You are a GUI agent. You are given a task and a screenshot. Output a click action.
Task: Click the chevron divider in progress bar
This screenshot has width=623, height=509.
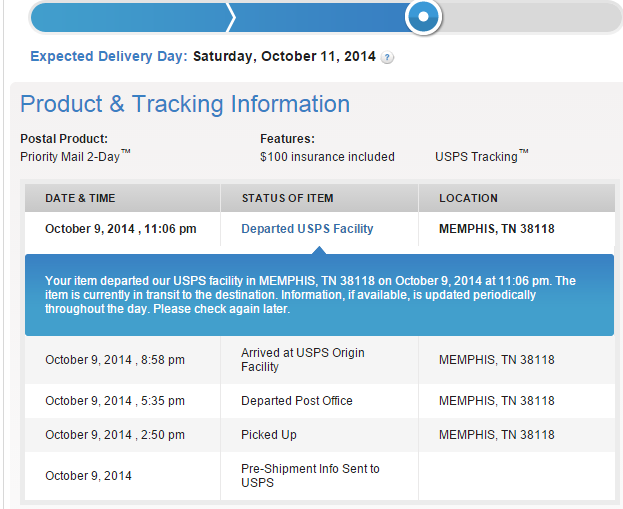(x=231, y=17)
